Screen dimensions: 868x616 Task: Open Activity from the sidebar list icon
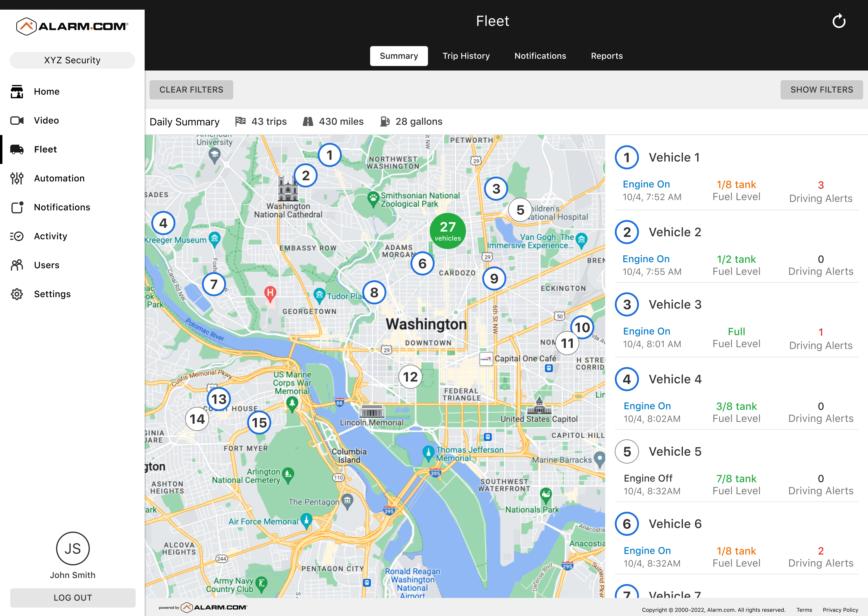click(x=17, y=236)
